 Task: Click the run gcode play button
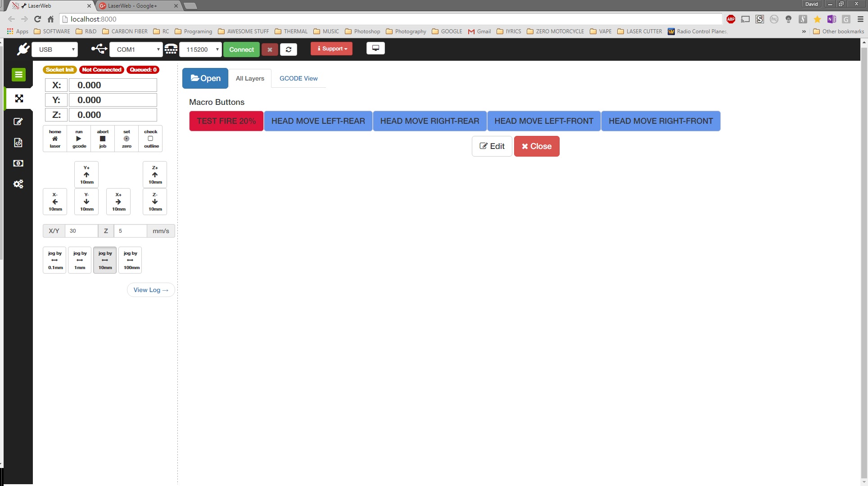click(x=79, y=139)
